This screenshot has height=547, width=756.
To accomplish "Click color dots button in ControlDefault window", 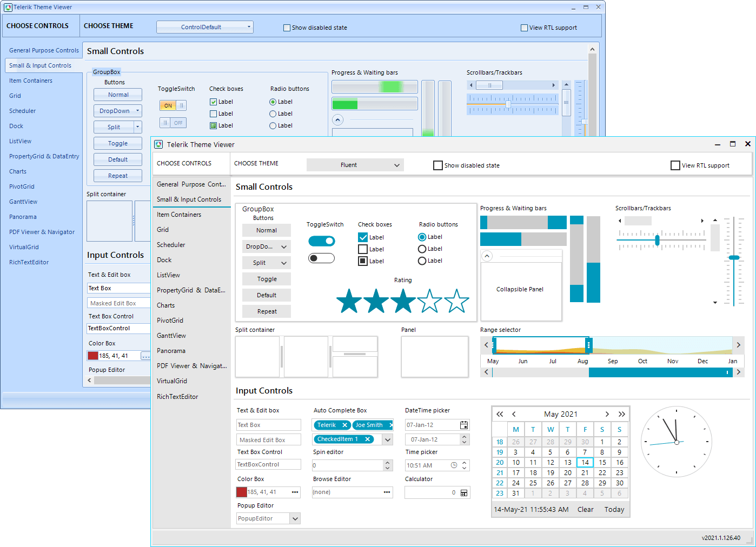I will [x=145, y=356].
